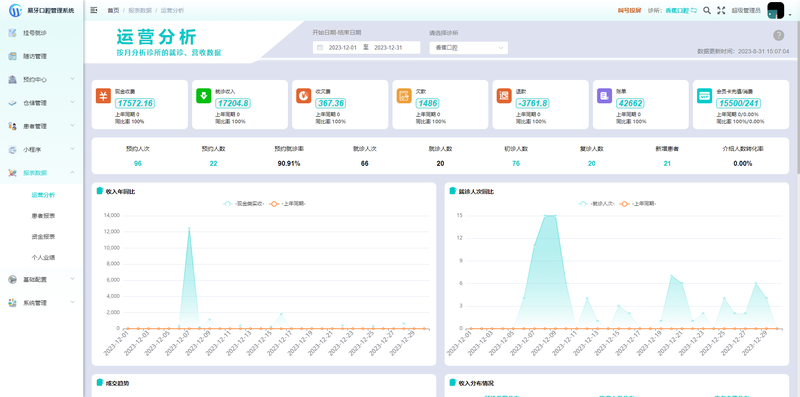
Task: Click the 预约就诊率 value 90.91%
Action: tap(289, 164)
